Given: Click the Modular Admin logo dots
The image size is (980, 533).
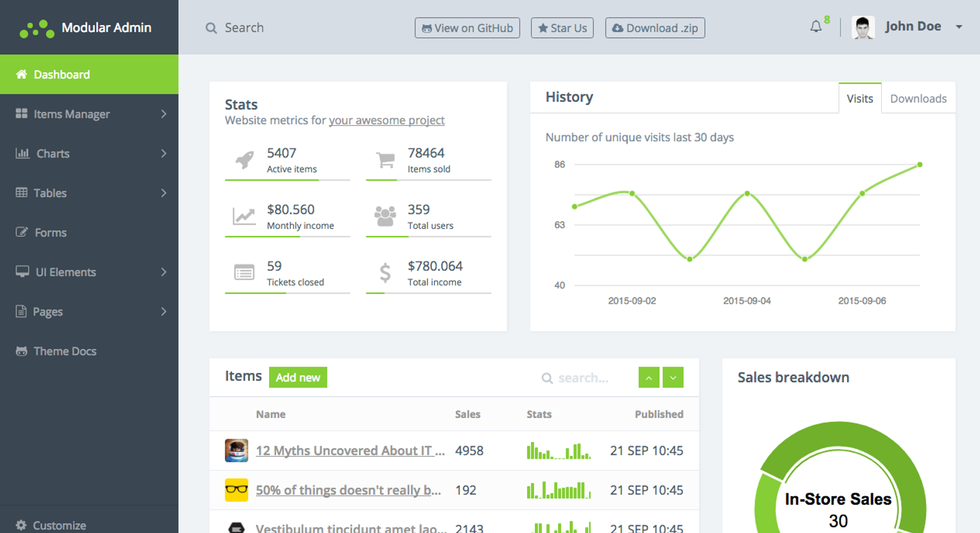Looking at the screenshot, I should 37,28.
